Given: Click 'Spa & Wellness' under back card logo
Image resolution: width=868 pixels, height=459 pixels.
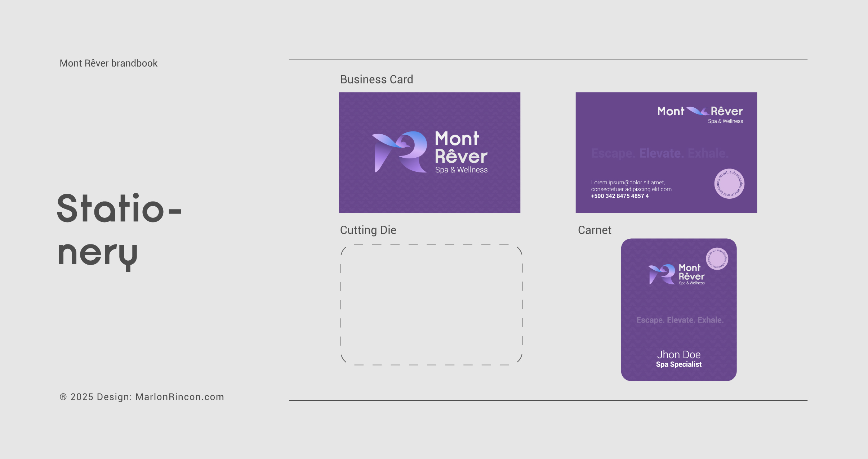Looking at the screenshot, I should 725,121.
